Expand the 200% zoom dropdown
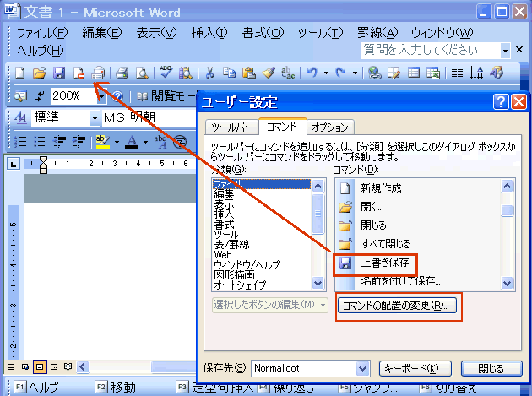The height and width of the screenshot is (396, 532). click(x=101, y=97)
